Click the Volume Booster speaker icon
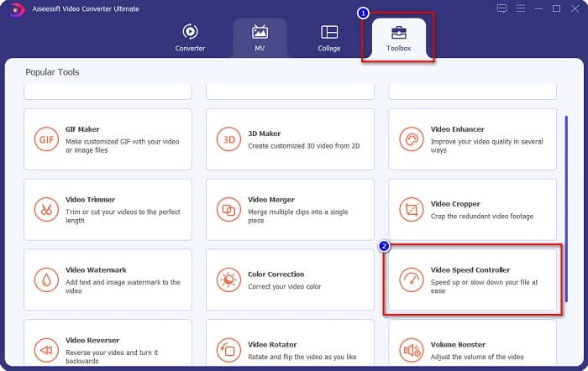588x371 pixels. point(412,350)
